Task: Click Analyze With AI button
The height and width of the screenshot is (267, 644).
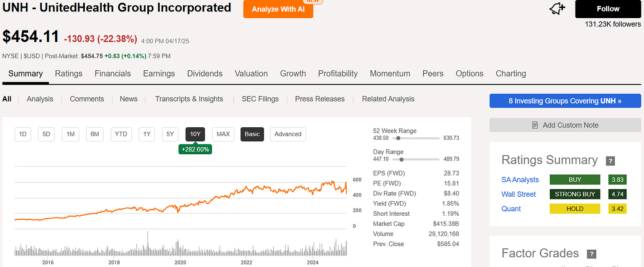Action: (278, 9)
